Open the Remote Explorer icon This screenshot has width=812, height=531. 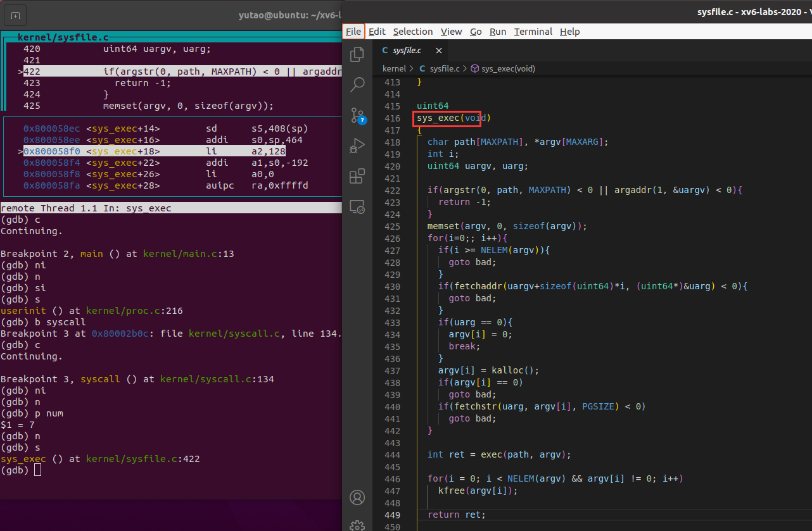357,206
